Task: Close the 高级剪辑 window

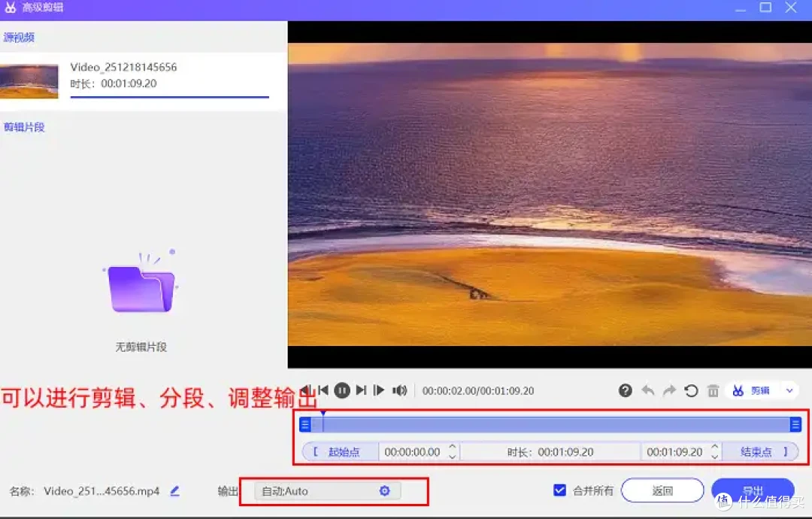Action: [x=791, y=8]
